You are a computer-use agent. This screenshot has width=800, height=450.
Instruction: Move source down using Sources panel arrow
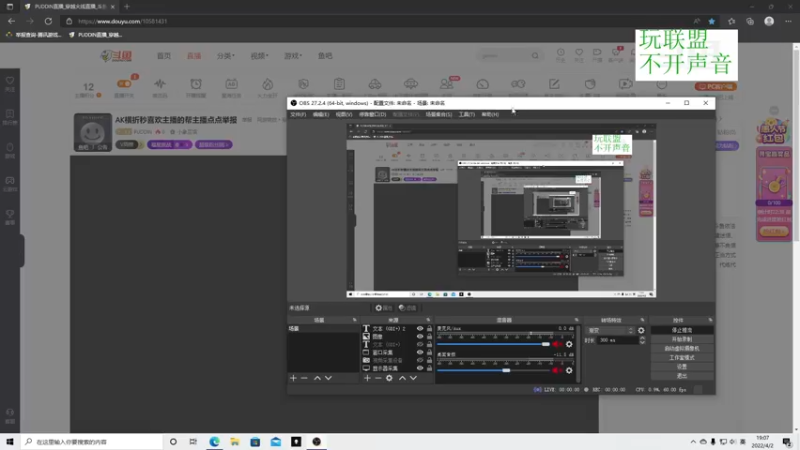413,378
